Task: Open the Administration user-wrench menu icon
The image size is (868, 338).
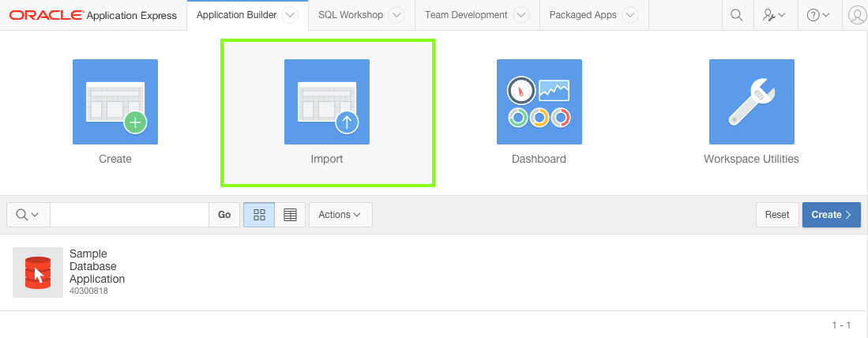Action: coord(774,15)
